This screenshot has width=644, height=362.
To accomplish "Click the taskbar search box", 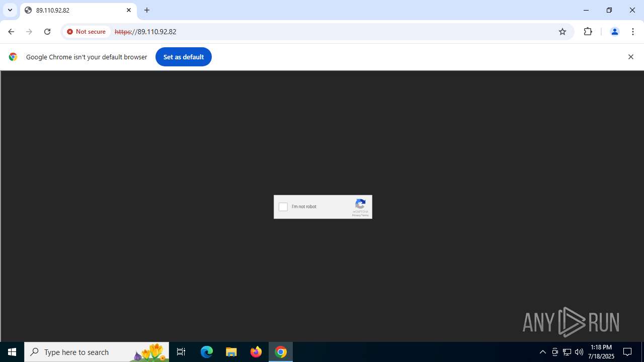I will coord(97,352).
